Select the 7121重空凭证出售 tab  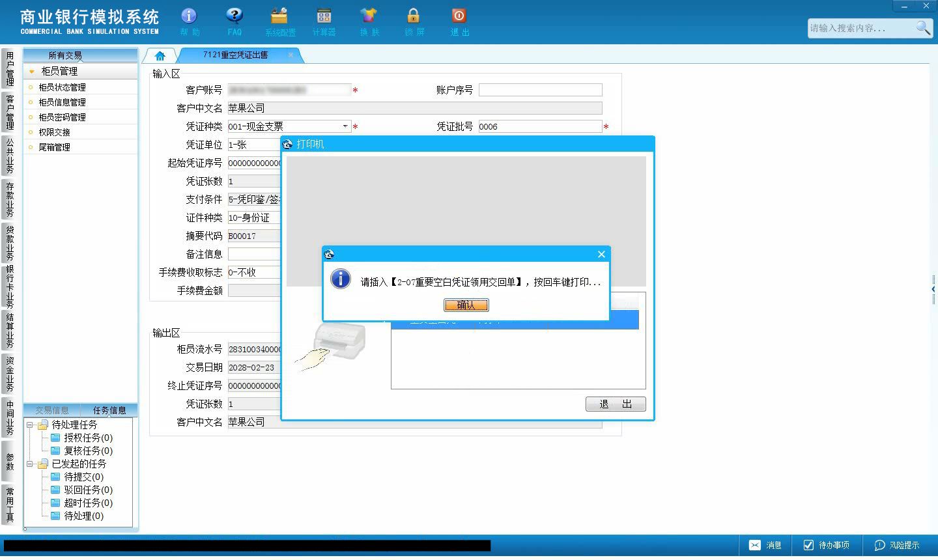(x=236, y=55)
